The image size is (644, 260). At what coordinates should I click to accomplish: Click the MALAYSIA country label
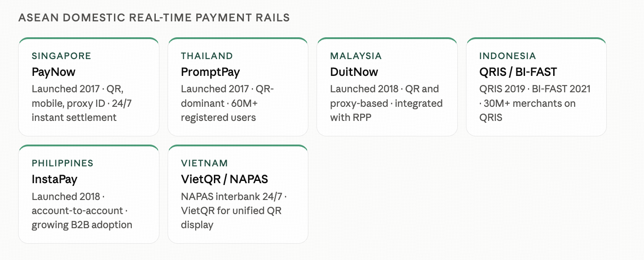pos(356,56)
